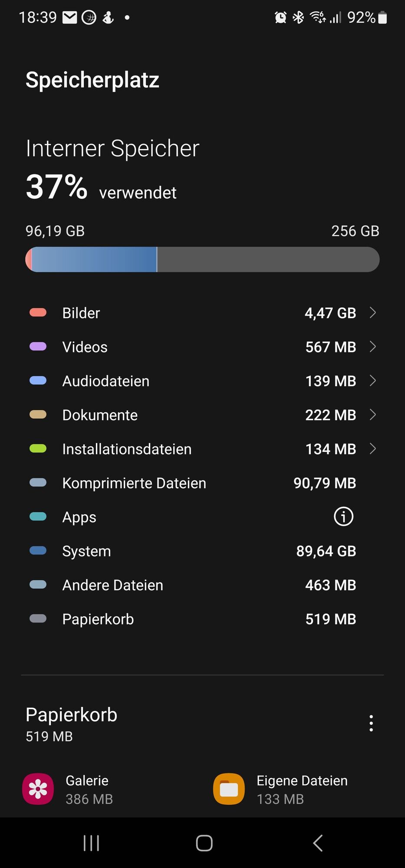Expand Videos category with its chevron
405x868 pixels.
[x=372, y=346]
